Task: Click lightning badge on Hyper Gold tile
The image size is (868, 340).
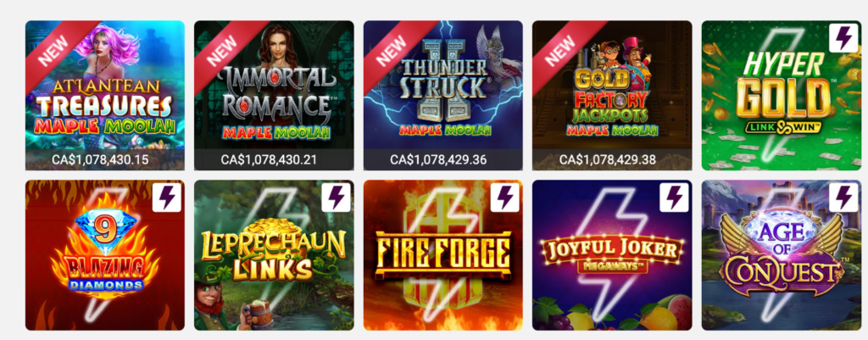Action: [x=843, y=38]
